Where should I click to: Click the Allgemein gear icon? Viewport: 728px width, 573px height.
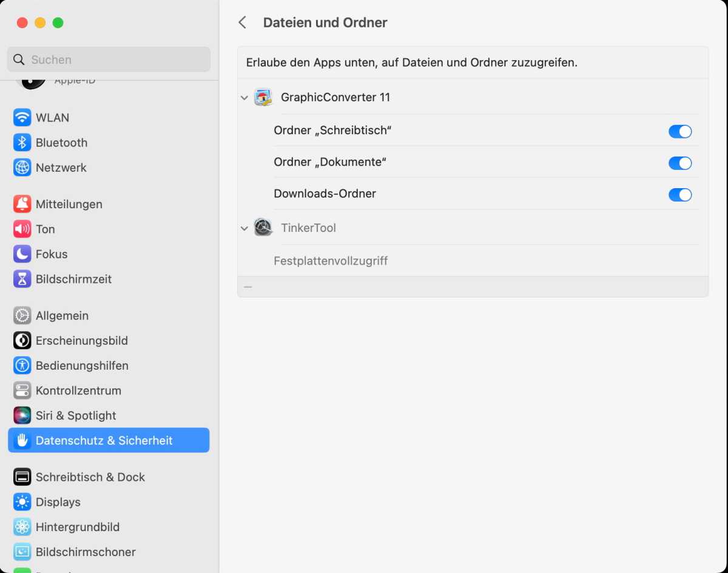(22, 316)
